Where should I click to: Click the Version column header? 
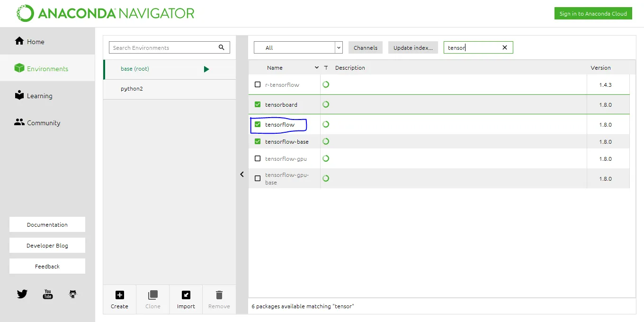(600, 68)
